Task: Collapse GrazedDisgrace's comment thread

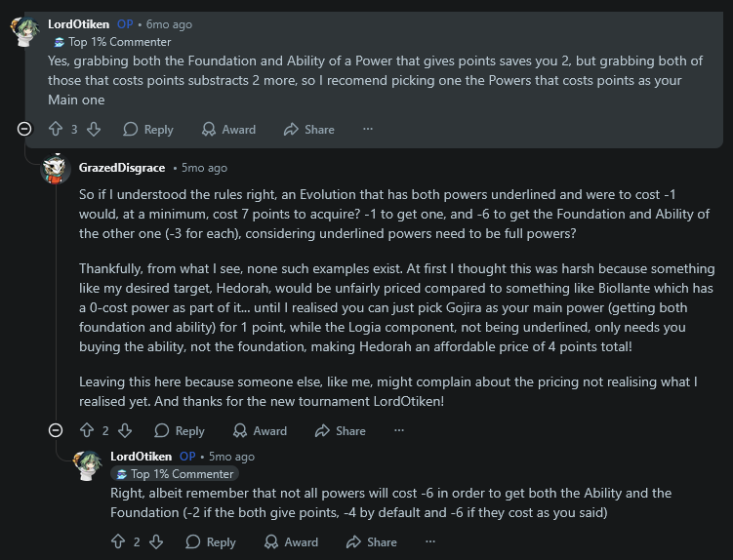Action: pos(56,430)
